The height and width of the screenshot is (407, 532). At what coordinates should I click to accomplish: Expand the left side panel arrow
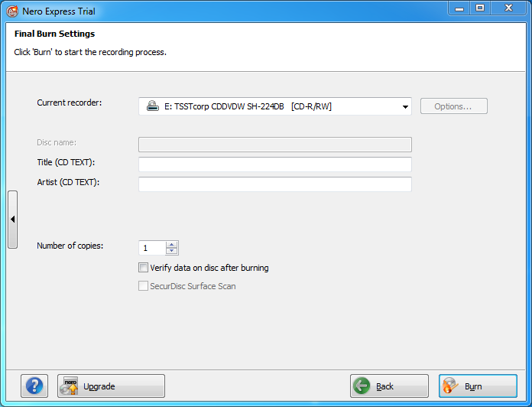tap(12, 220)
